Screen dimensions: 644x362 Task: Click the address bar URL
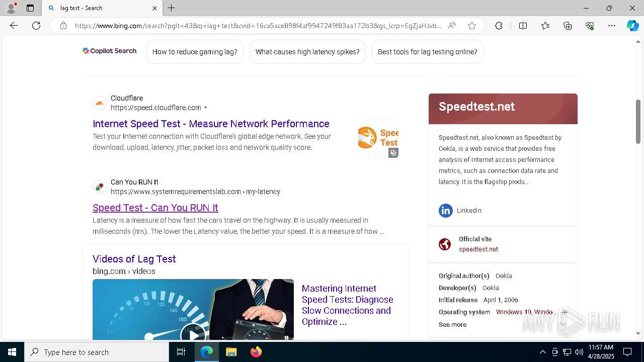[258, 26]
